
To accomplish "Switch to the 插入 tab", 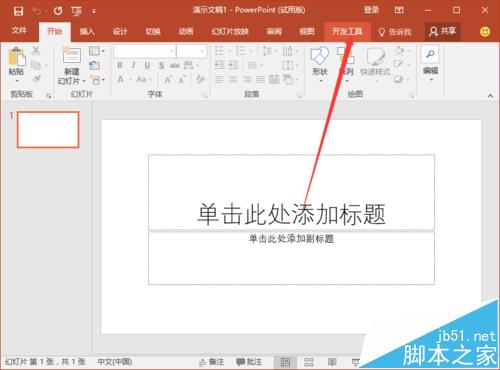I will 87,32.
